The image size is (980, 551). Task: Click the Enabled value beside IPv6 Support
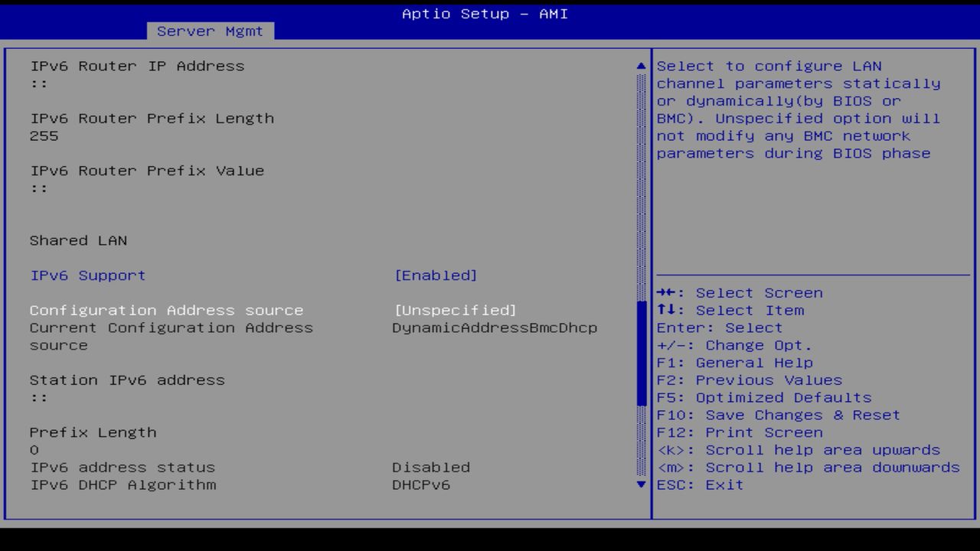click(436, 275)
